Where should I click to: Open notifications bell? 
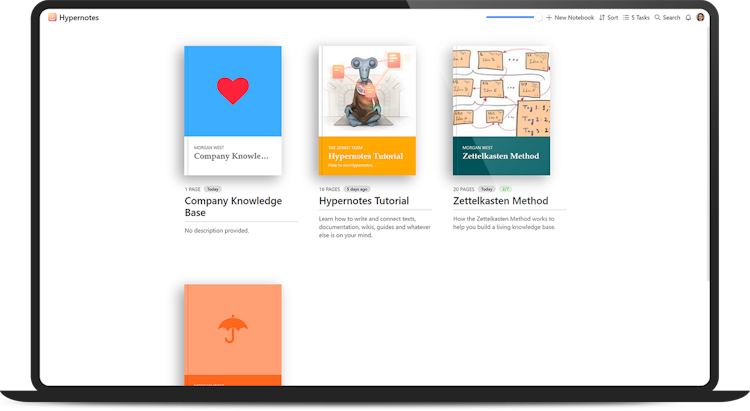pos(688,18)
